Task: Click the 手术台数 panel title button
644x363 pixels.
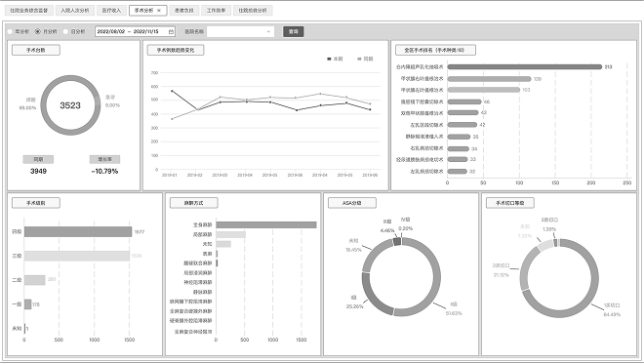Action: pos(36,50)
